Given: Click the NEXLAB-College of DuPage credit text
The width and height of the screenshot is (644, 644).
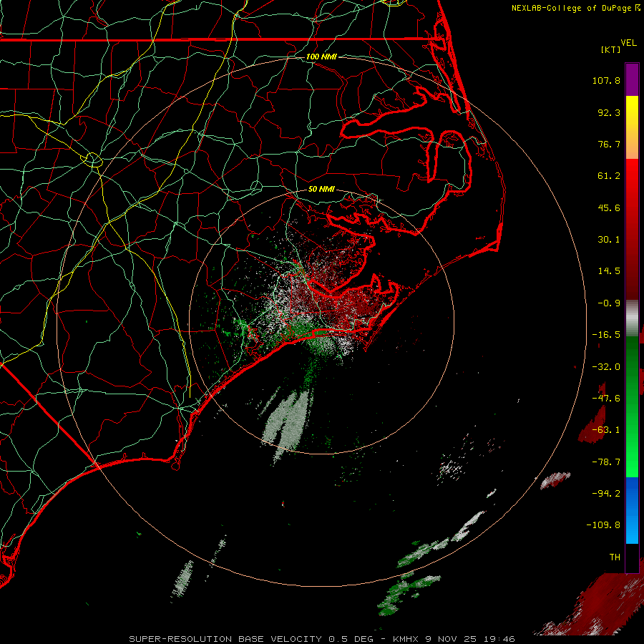Looking at the screenshot, I should click(x=575, y=8).
